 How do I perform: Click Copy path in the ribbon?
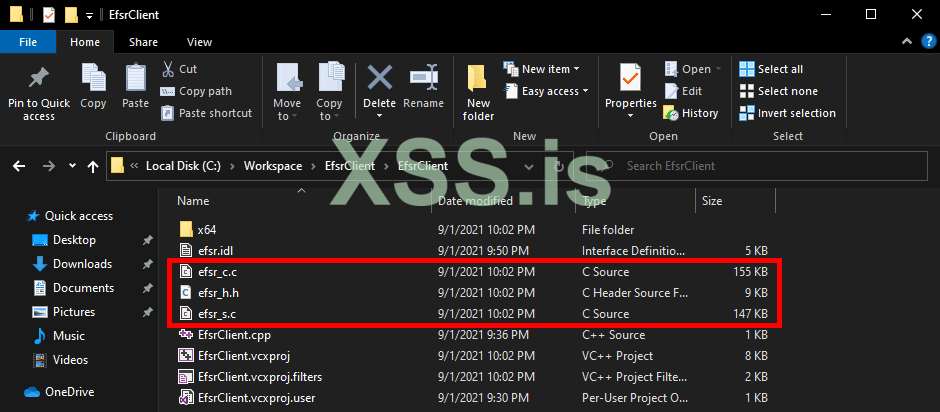tap(196, 91)
